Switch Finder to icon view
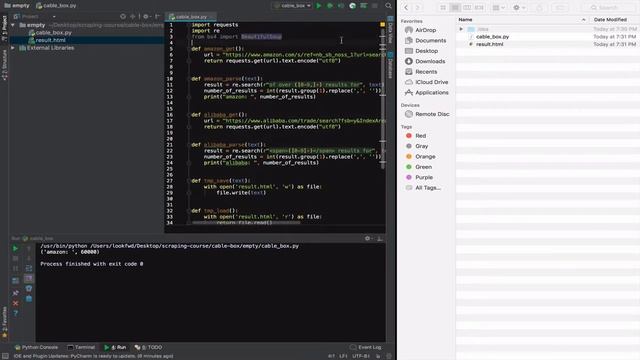This screenshot has width=640, height=360. coord(443,7)
